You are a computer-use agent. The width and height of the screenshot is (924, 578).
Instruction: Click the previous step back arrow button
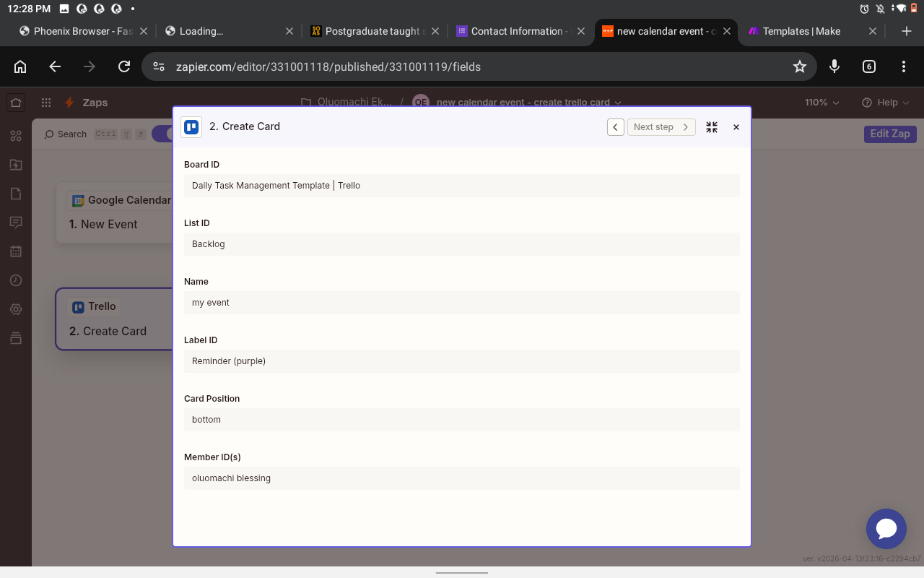(615, 126)
